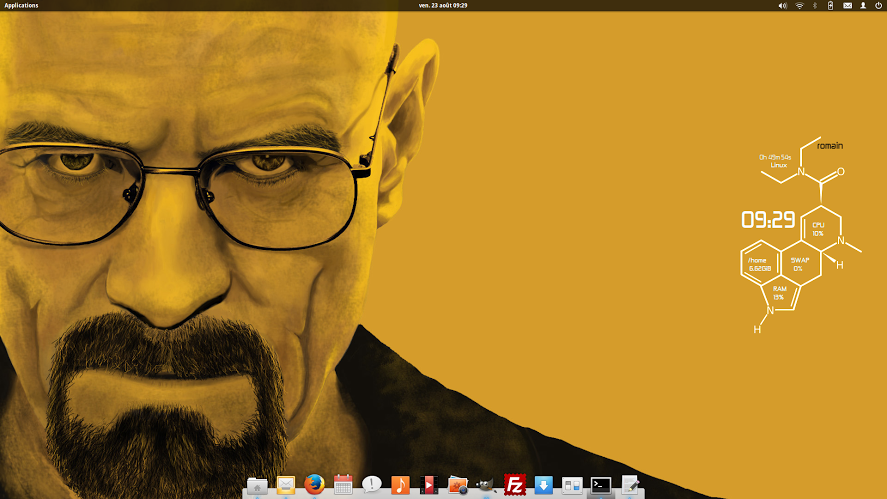
Task: Click the romain username on the widget
Action: [x=830, y=146]
